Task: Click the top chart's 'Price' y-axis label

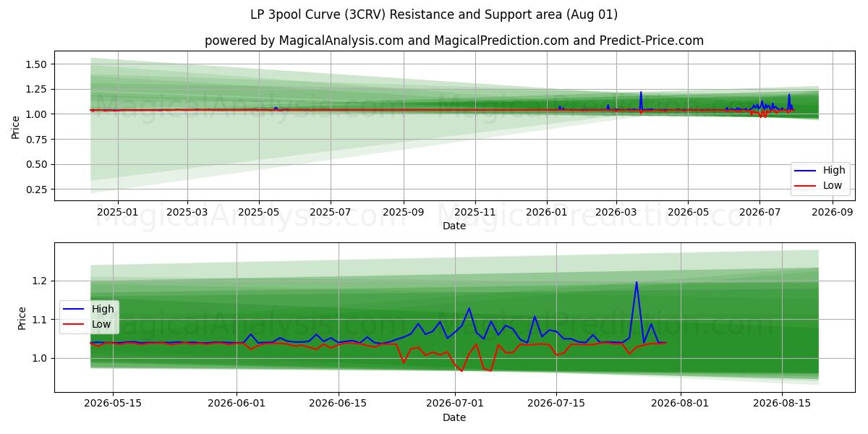Action: pos(16,126)
